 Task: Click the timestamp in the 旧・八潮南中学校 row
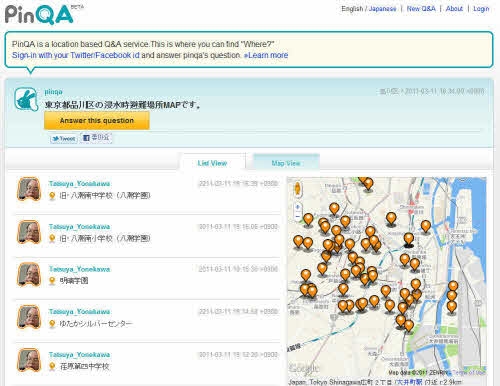(238, 184)
